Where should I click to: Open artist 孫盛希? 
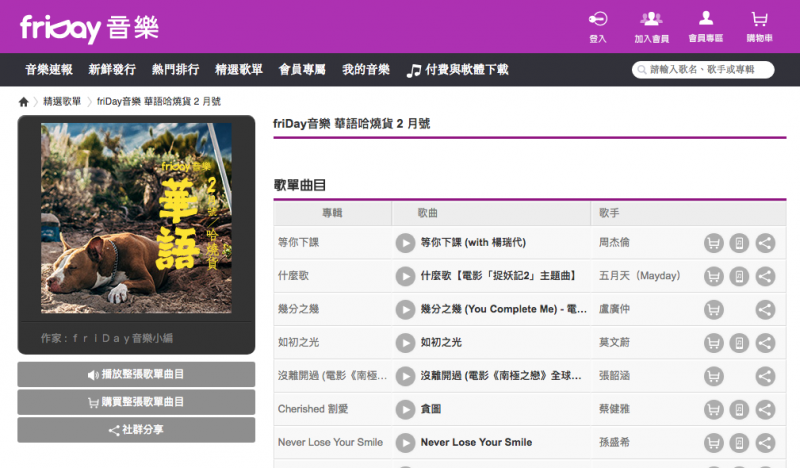[x=614, y=442]
